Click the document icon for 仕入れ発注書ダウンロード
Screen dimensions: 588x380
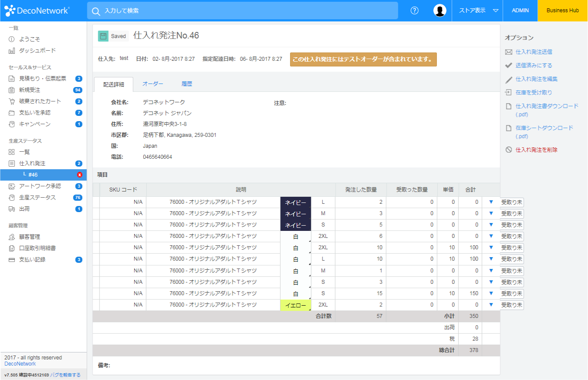coord(508,106)
